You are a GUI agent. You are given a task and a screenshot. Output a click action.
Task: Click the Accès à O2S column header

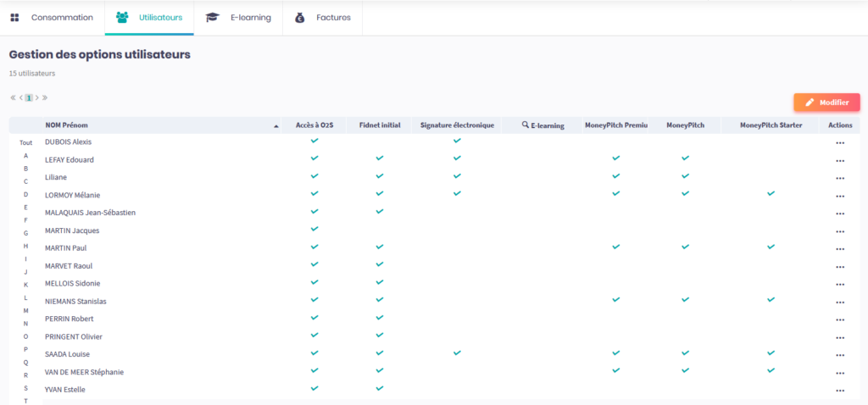point(314,125)
